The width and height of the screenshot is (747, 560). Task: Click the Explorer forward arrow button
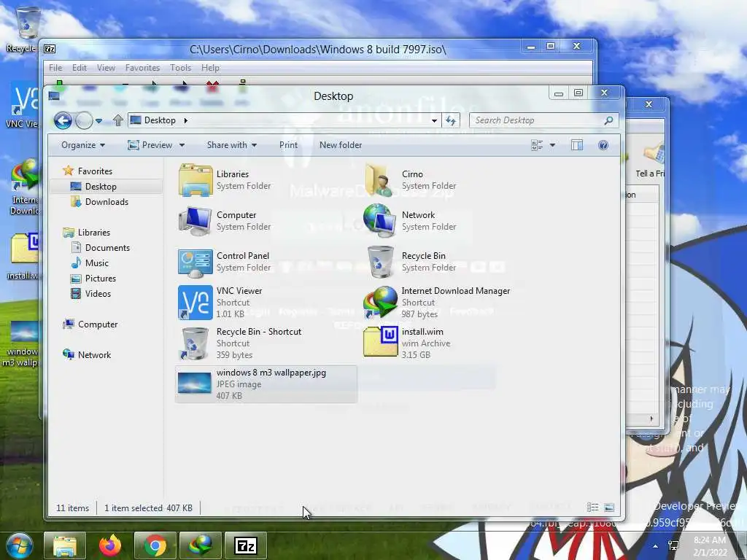84,120
